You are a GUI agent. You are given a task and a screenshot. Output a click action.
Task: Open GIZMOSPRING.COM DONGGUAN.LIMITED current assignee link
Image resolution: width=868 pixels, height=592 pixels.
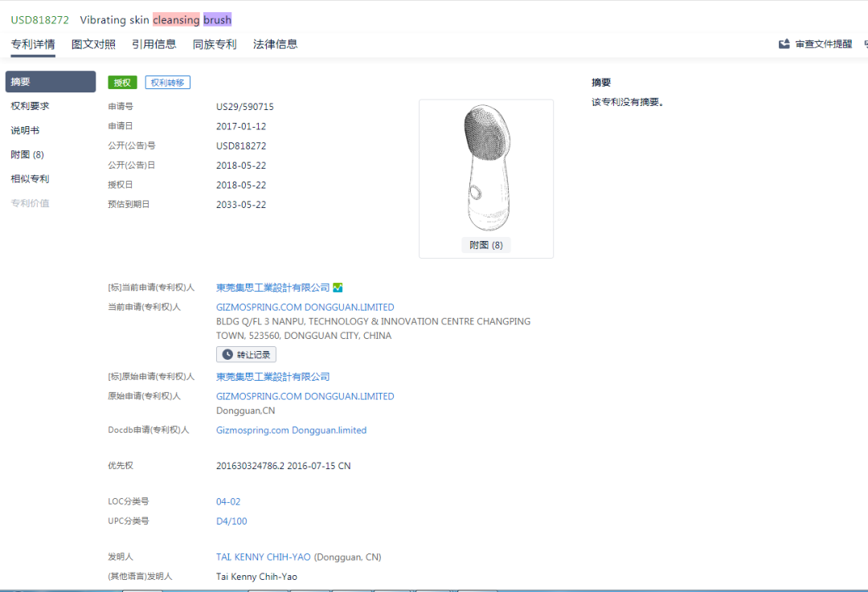click(x=305, y=307)
